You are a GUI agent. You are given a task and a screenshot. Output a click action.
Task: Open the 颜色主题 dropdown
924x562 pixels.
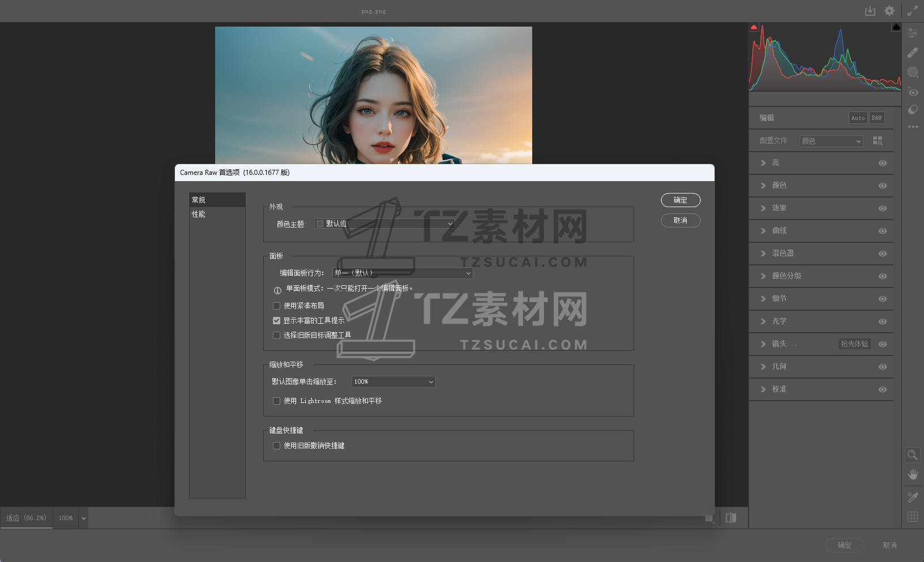coord(384,224)
